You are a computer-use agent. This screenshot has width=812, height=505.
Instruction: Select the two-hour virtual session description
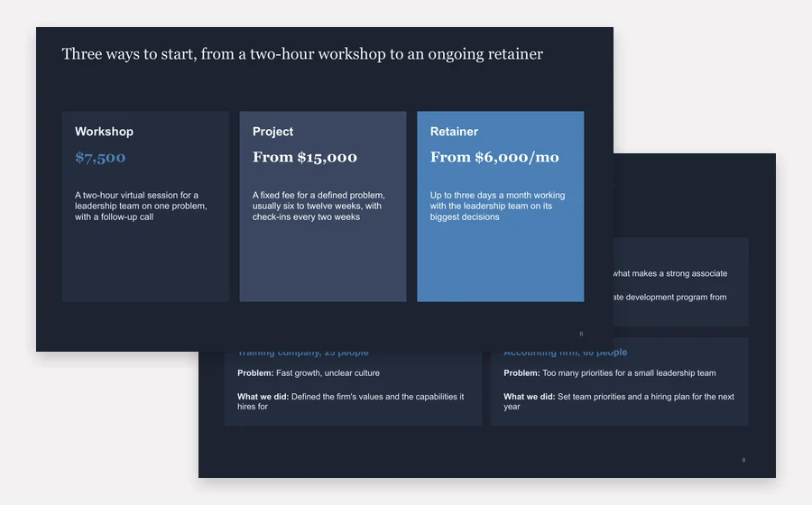(x=141, y=206)
